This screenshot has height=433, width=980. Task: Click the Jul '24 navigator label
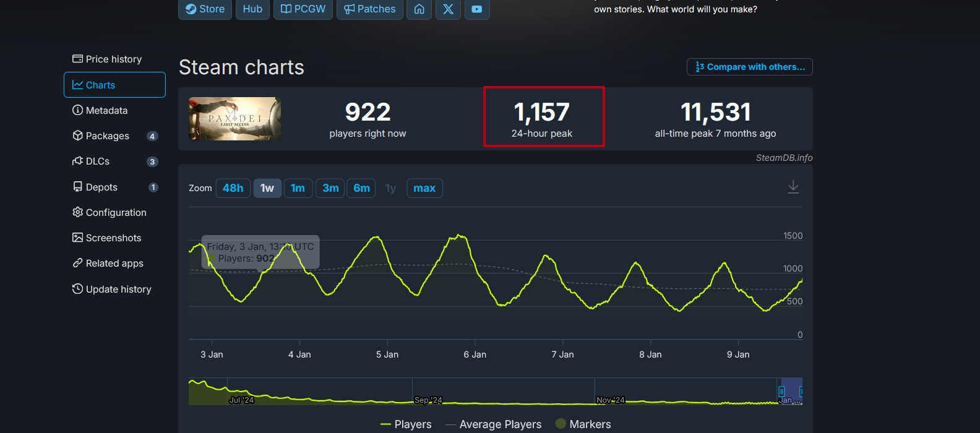(241, 400)
